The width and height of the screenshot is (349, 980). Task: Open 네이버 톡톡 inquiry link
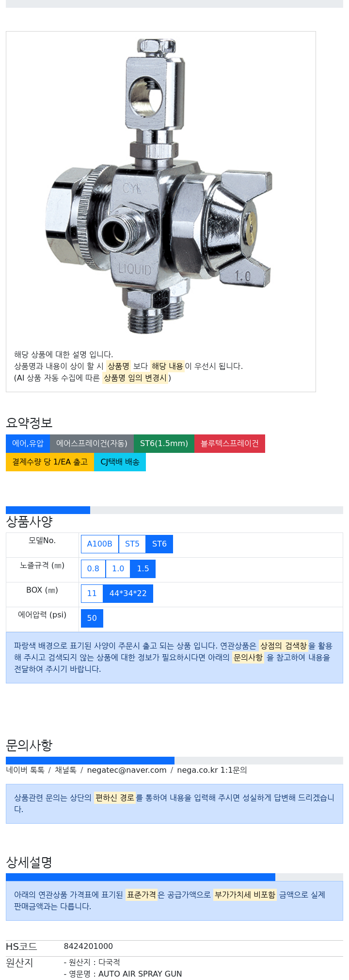tap(25, 770)
